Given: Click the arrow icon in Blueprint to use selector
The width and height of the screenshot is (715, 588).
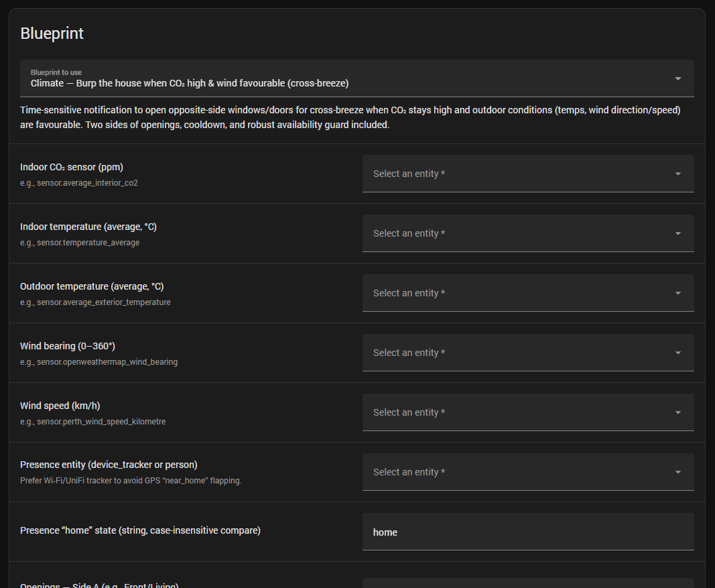Looking at the screenshot, I should (677, 78).
